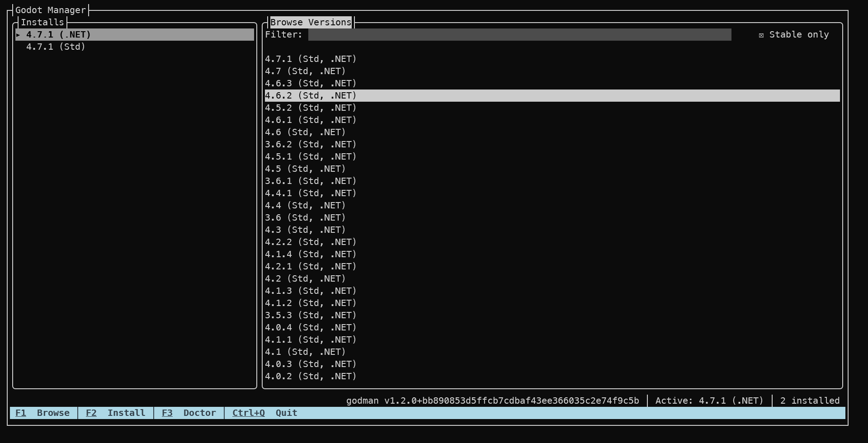Click highlighted version 4.6.2 (Std, .NET)

552,96
